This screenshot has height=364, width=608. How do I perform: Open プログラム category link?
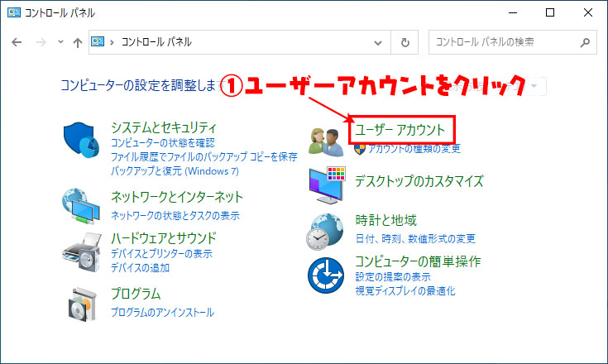(x=136, y=294)
